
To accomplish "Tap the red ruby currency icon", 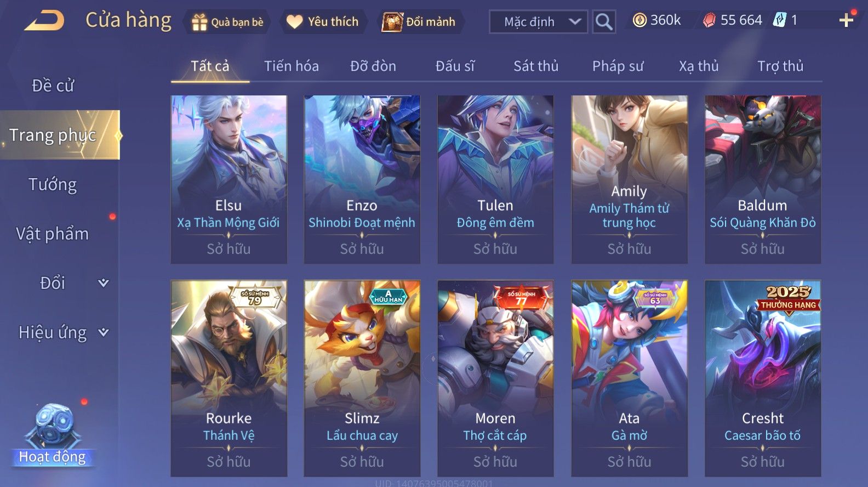I will click(709, 20).
